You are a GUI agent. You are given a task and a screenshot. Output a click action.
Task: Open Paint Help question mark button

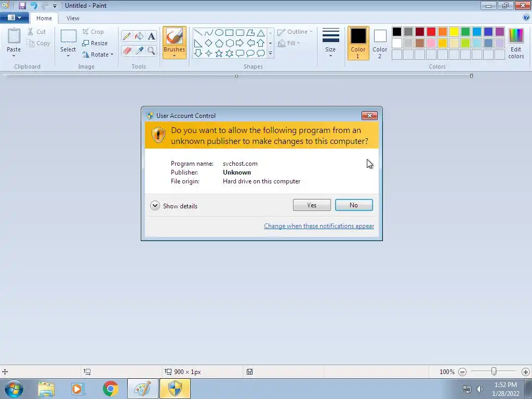click(x=526, y=17)
